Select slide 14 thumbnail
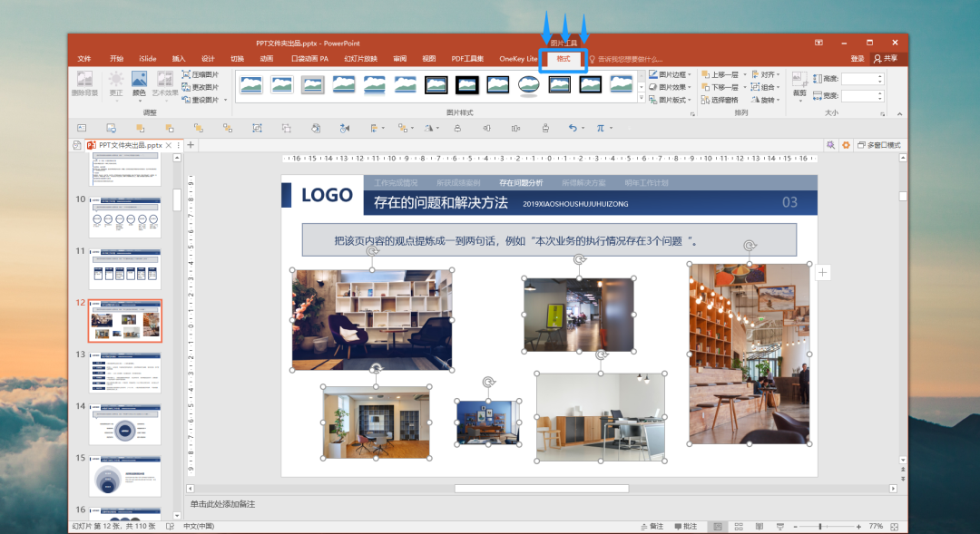 pyautogui.click(x=125, y=423)
